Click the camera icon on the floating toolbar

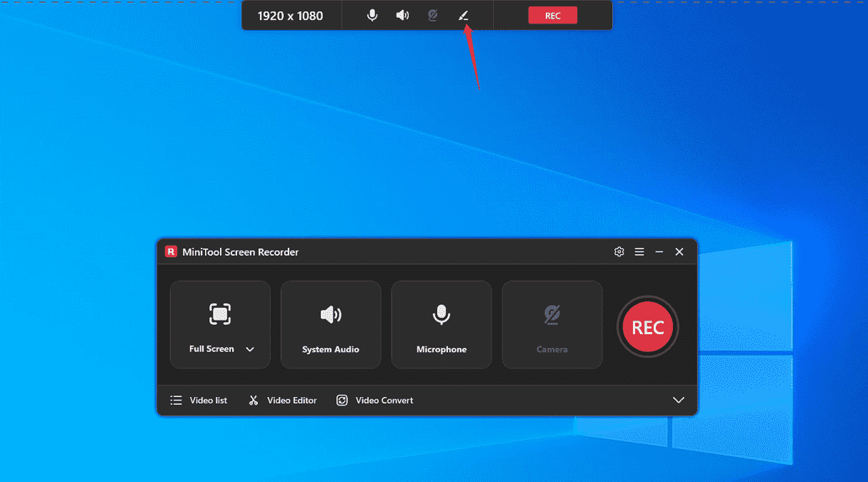pos(432,14)
